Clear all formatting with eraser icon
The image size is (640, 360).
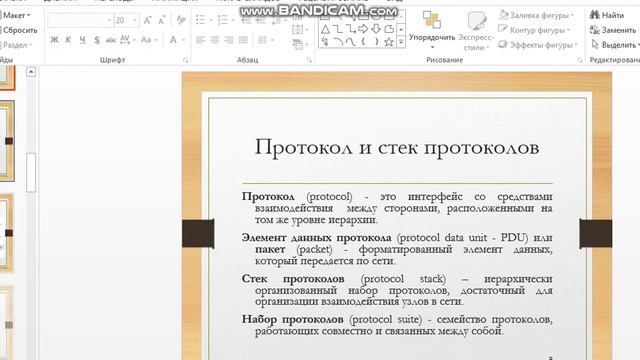(181, 20)
